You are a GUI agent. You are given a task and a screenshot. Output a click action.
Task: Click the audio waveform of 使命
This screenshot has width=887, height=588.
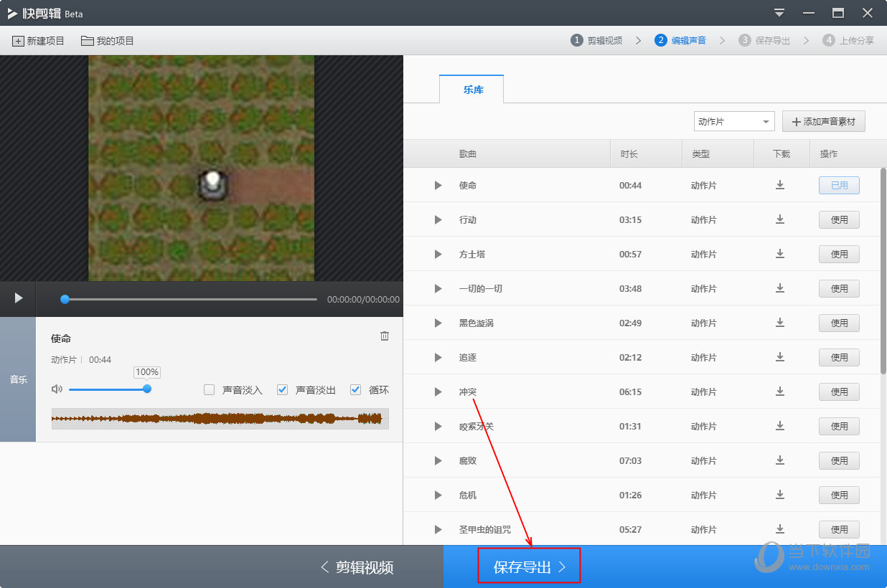tap(220, 419)
